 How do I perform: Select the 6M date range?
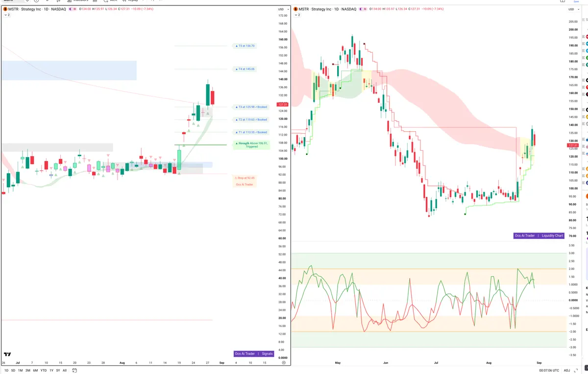click(35, 371)
